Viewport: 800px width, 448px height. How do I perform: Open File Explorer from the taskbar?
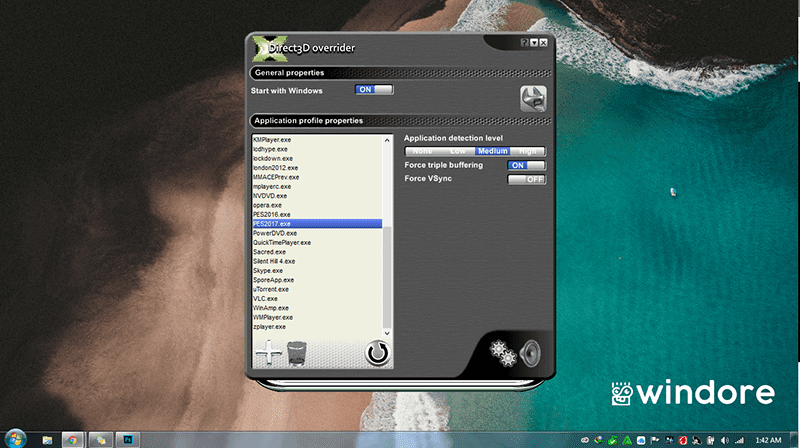tap(47, 440)
